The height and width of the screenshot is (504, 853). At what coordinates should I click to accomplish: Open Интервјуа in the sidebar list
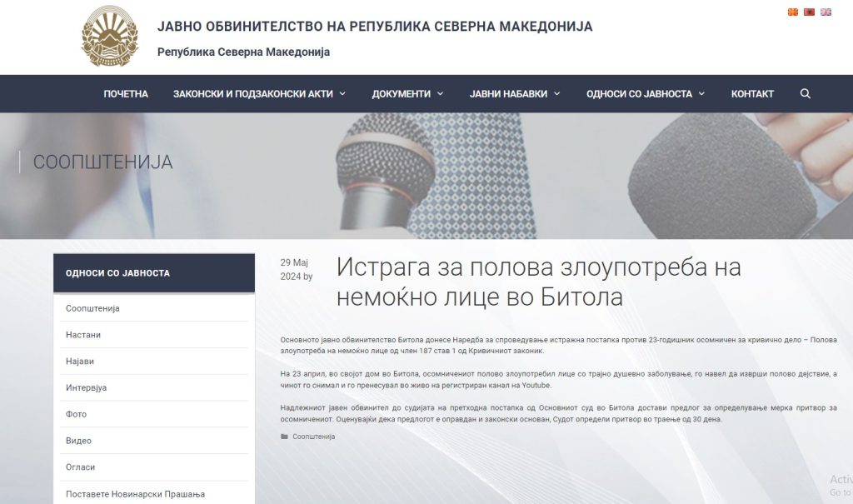pos(86,387)
